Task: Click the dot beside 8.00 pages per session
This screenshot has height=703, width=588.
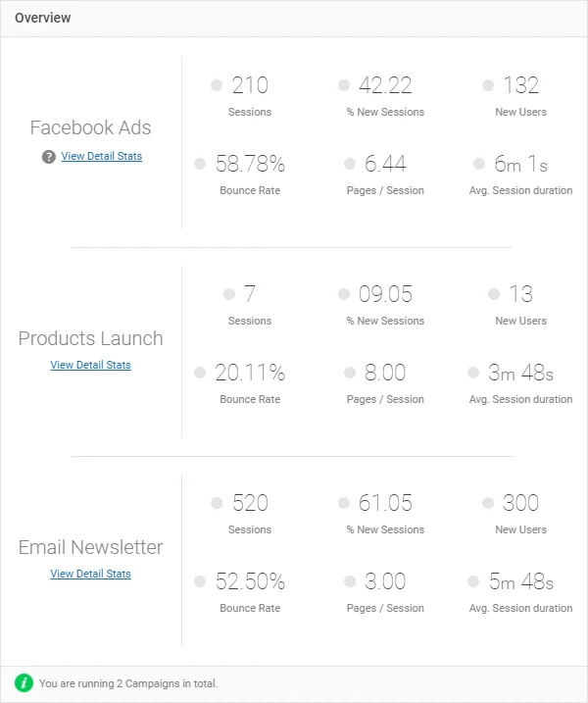Action: 351,373
